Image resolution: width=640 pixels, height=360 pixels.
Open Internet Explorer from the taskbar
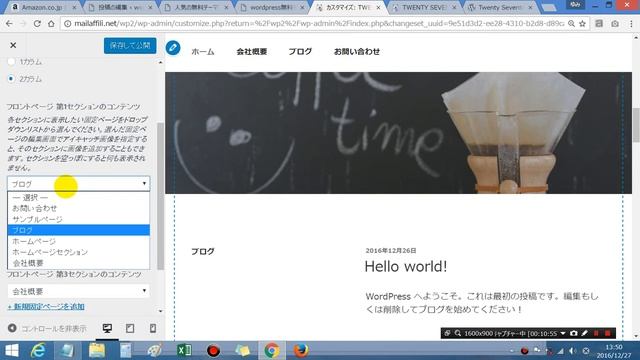tap(38, 351)
